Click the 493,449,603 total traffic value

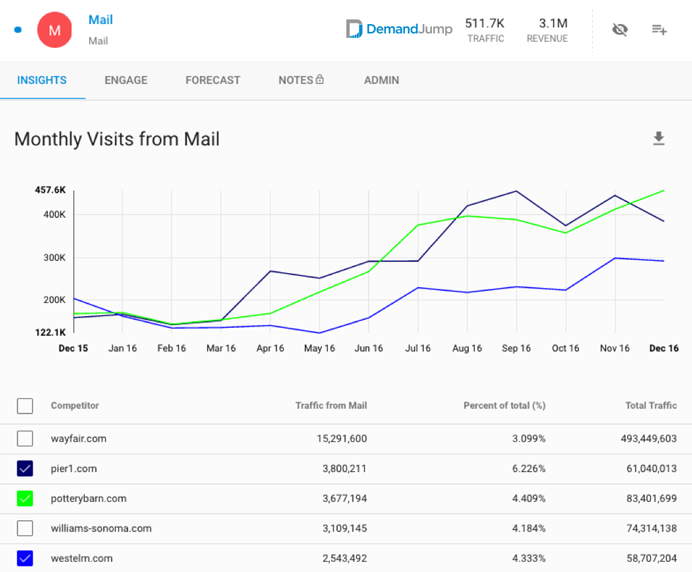649,439
